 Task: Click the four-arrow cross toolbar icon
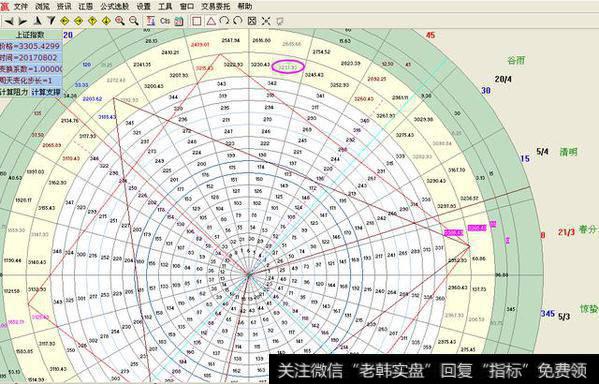coord(266,21)
